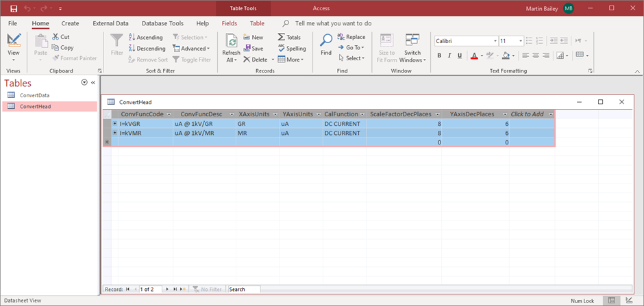Open the font color dropdown arrow

(482, 55)
